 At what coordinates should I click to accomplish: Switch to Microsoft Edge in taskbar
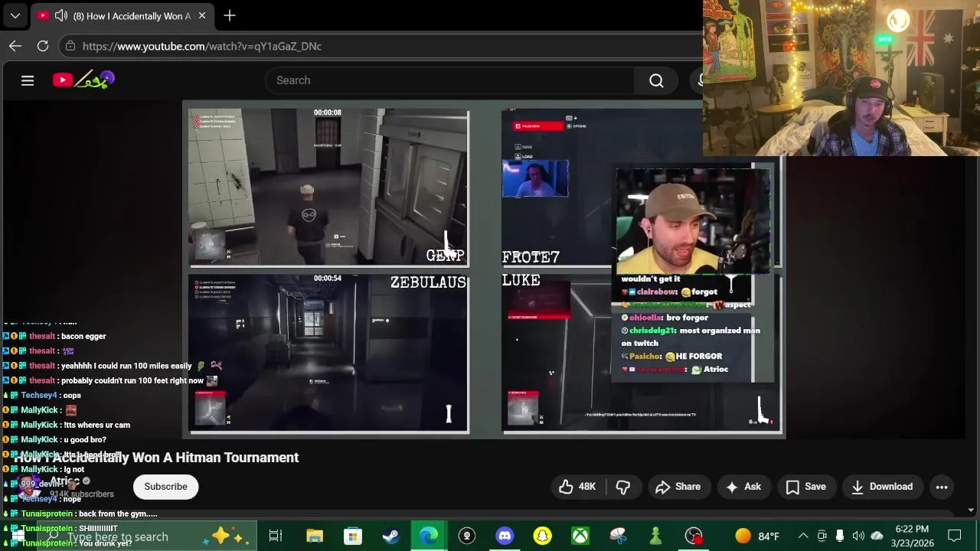coord(428,536)
